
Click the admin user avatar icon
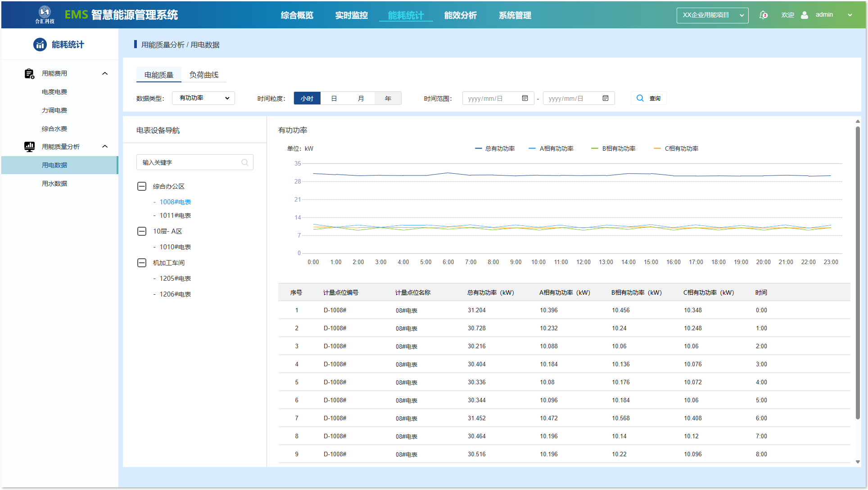tap(805, 15)
